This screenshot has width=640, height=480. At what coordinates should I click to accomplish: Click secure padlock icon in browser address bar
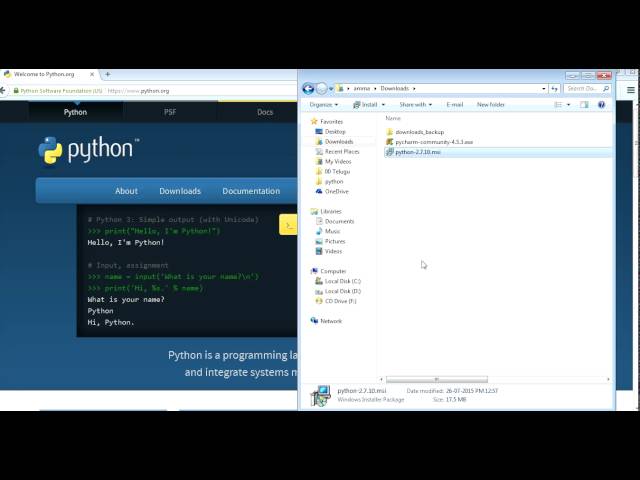16,91
